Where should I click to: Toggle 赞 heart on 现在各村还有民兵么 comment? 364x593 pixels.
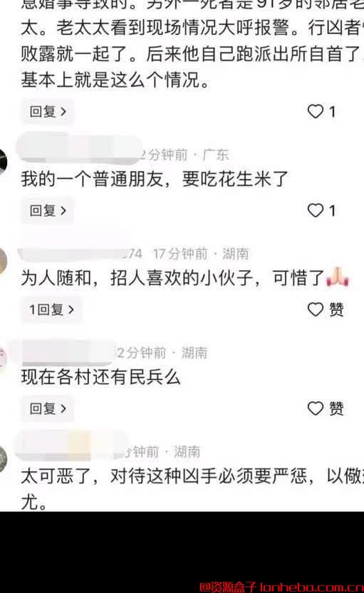tap(316, 408)
